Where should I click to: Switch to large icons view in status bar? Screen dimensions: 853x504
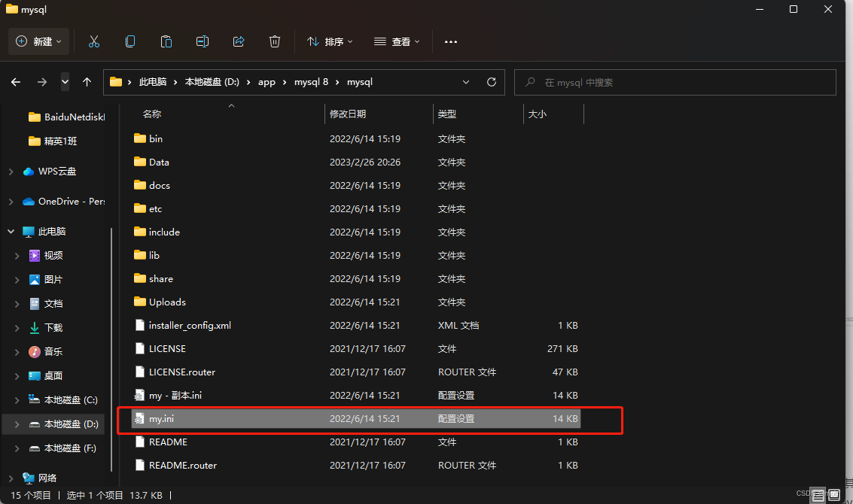pyautogui.click(x=834, y=495)
